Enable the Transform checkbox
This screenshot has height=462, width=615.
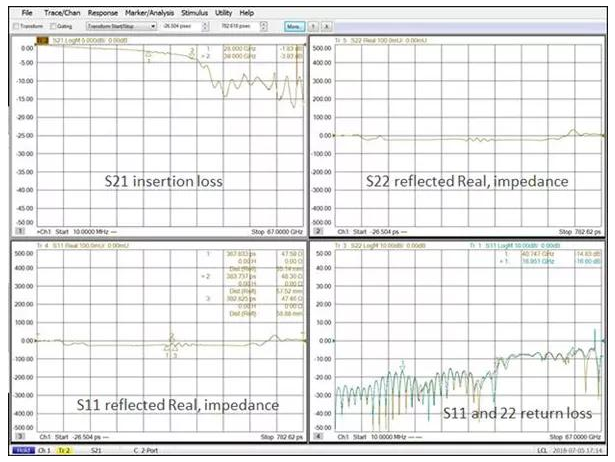pyautogui.click(x=16, y=26)
